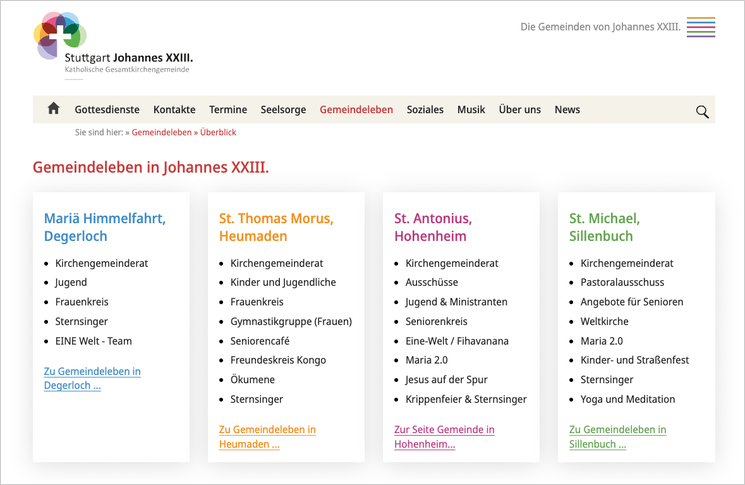The height and width of the screenshot is (485, 745).
Task: Click the 'Seniorenkreis' item
Action: pyautogui.click(x=436, y=322)
